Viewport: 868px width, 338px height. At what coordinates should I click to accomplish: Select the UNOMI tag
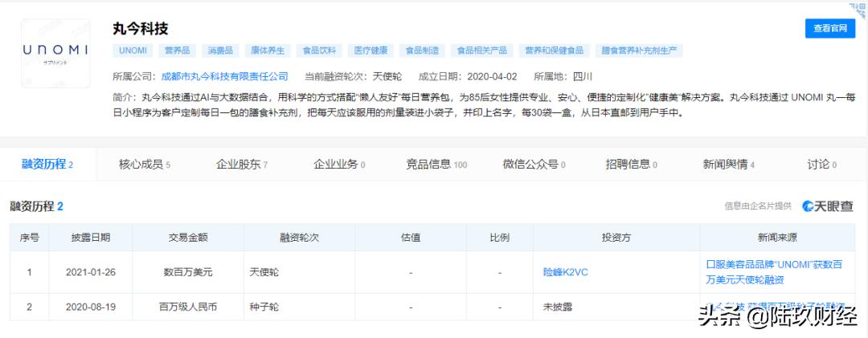[133, 51]
